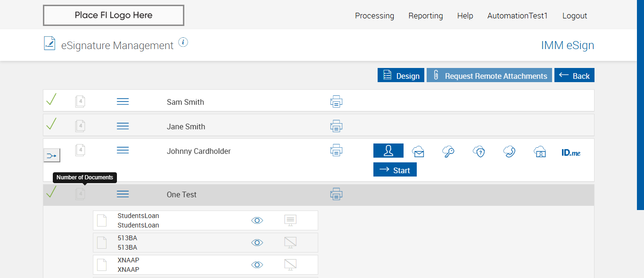644x278 pixels.
Task: Open the Processing menu
Action: coord(374,16)
